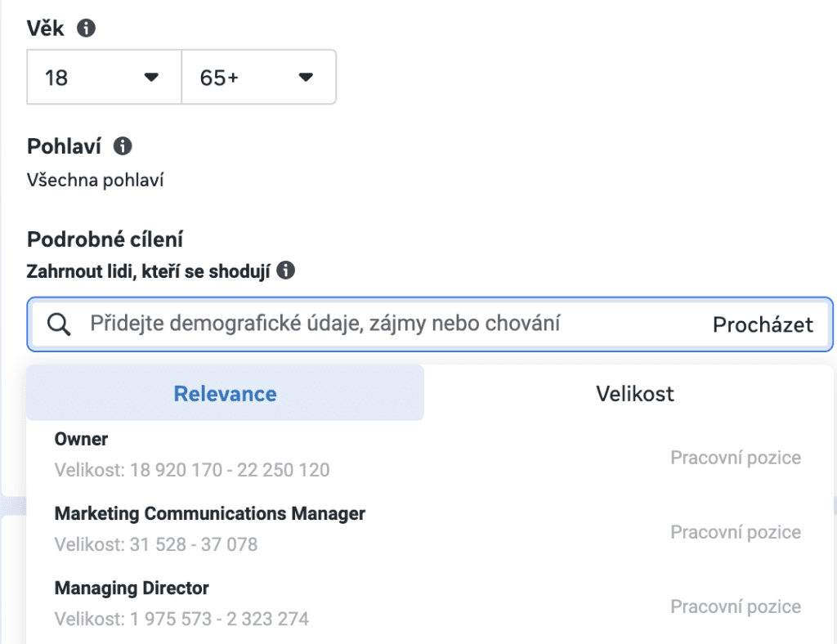
Task: Click Pracovní pozice label in Owner row
Action: pos(735,458)
